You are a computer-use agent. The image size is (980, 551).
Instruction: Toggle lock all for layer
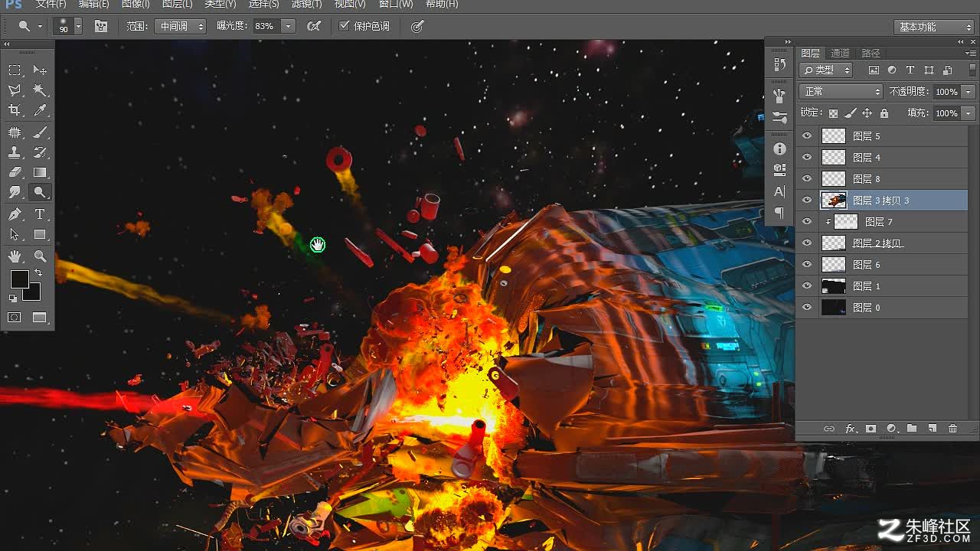(x=884, y=113)
